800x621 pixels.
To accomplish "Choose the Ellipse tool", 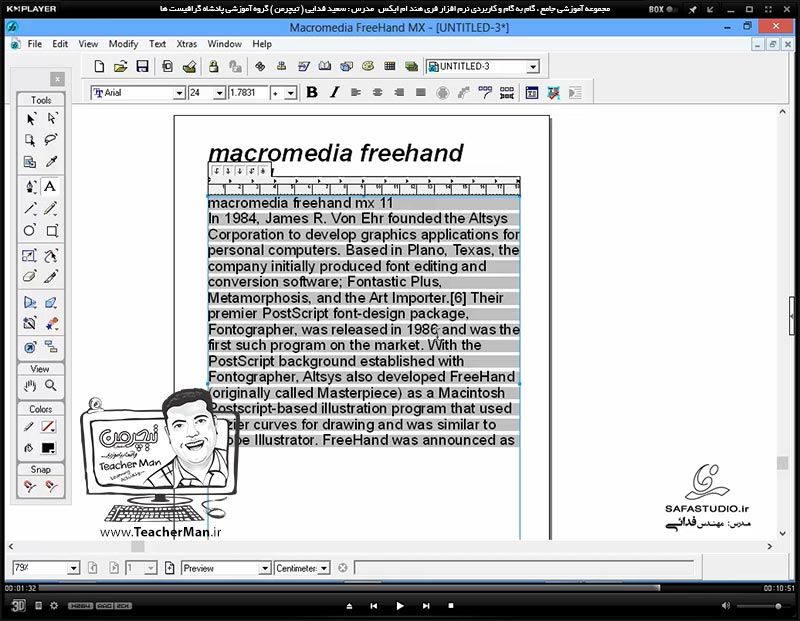I will (31, 231).
